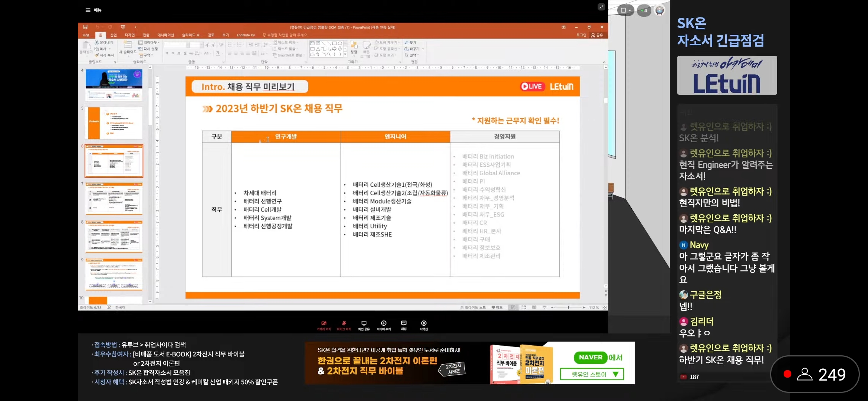Click the start-from-beginning slideshow icon in quick access toolbar
This screenshot has width=868, height=401.
(x=123, y=27)
